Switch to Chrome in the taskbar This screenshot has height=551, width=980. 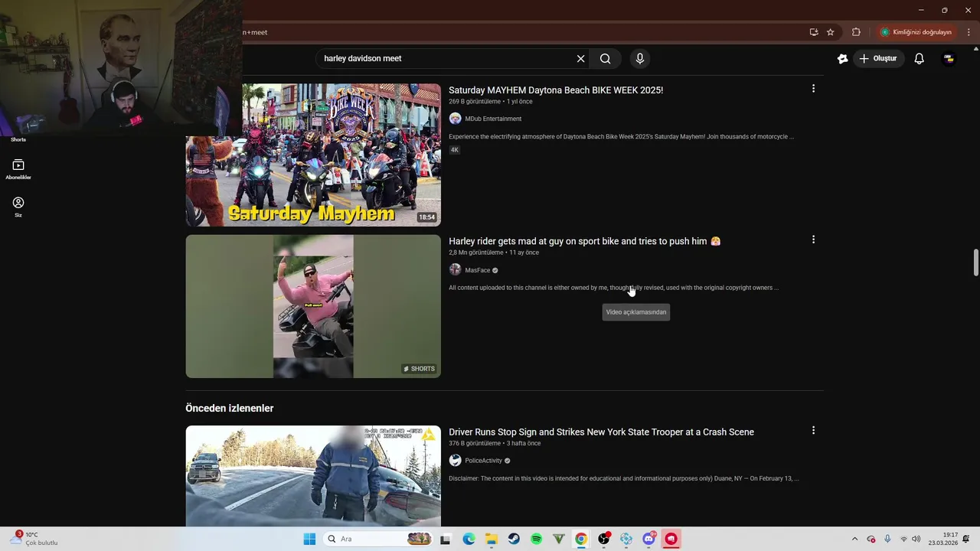click(x=581, y=539)
